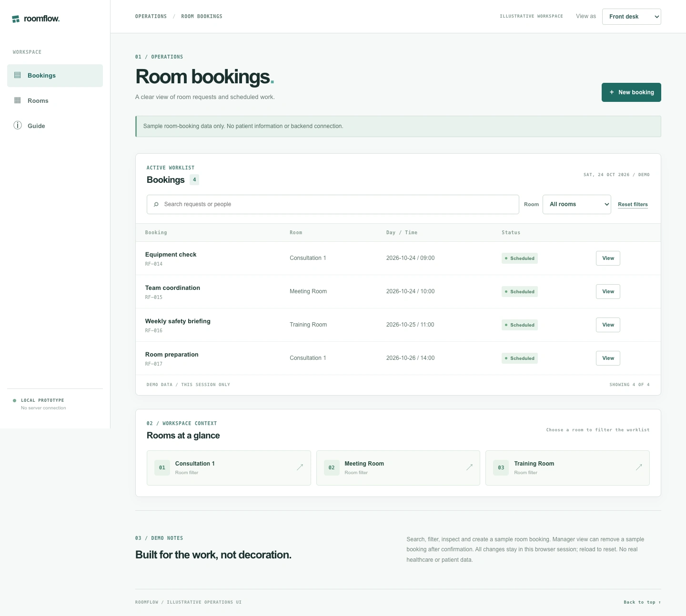Click the Bookings count badge 4

[194, 179]
